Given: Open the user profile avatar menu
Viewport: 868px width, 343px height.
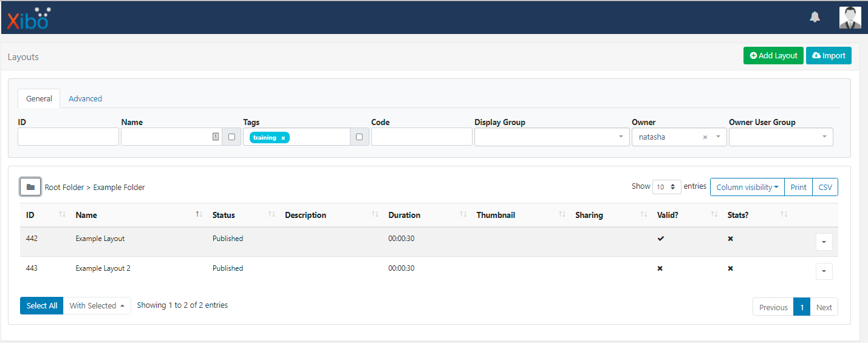Looking at the screenshot, I should pos(850,18).
